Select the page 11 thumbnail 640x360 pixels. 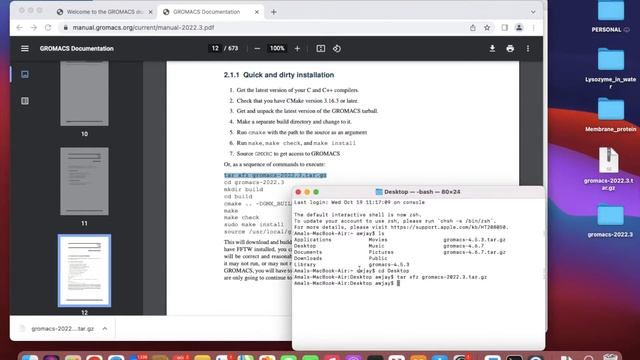click(x=84, y=181)
